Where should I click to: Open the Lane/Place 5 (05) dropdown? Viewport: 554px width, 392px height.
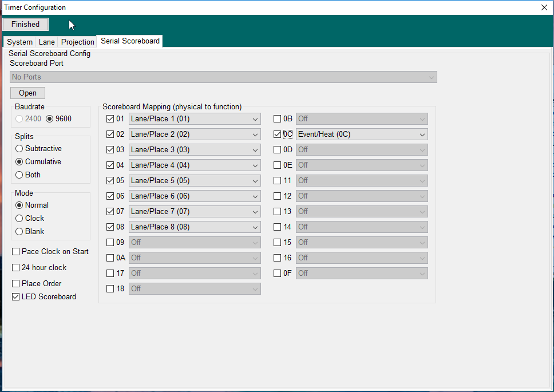pyautogui.click(x=195, y=181)
